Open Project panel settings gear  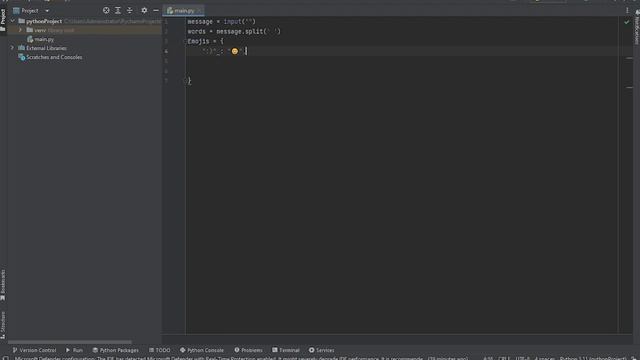click(144, 11)
